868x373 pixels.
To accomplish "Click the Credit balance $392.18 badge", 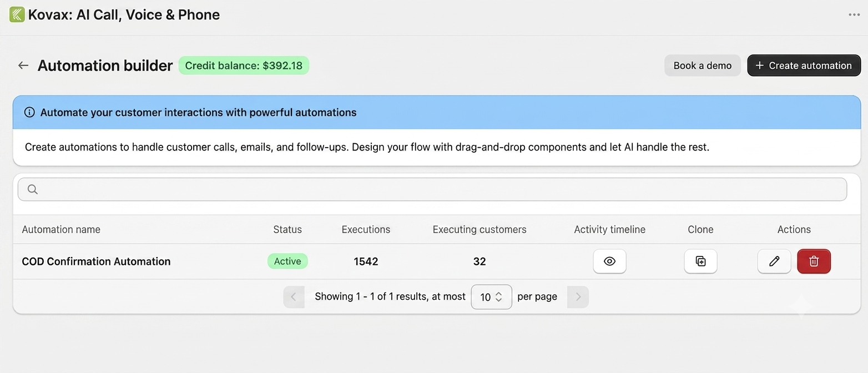I will click(x=244, y=65).
